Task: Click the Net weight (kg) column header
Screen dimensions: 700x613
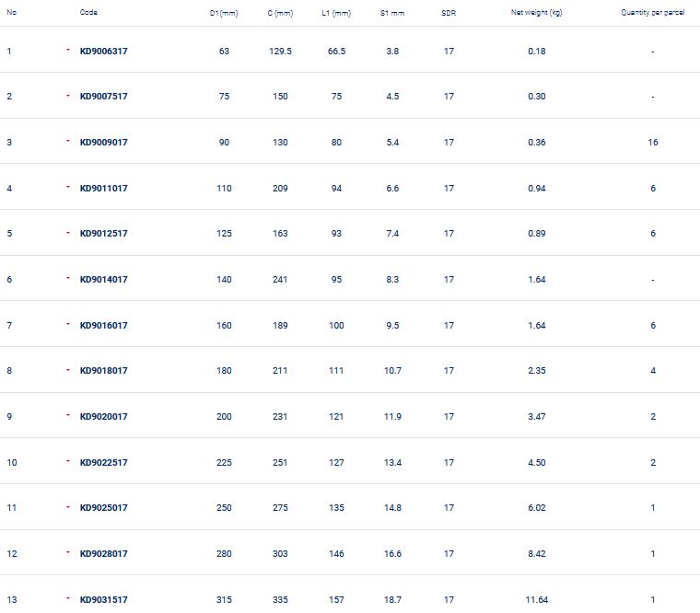Action: pyautogui.click(x=536, y=13)
